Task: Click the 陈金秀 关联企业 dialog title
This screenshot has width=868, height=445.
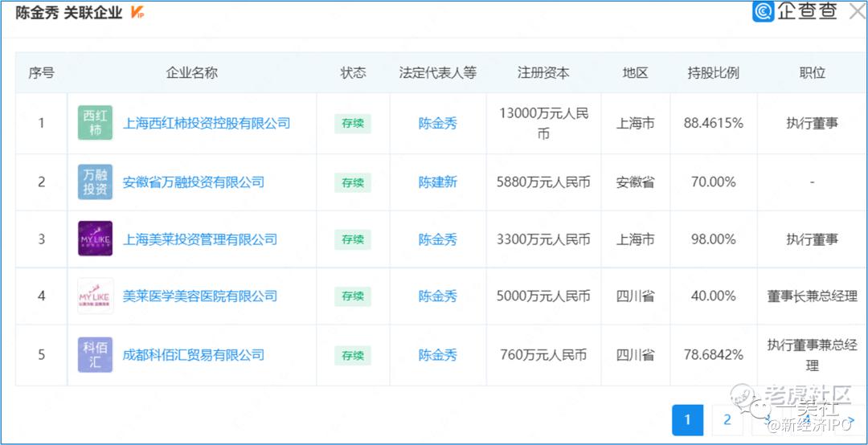Action: (x=68, y=13)
